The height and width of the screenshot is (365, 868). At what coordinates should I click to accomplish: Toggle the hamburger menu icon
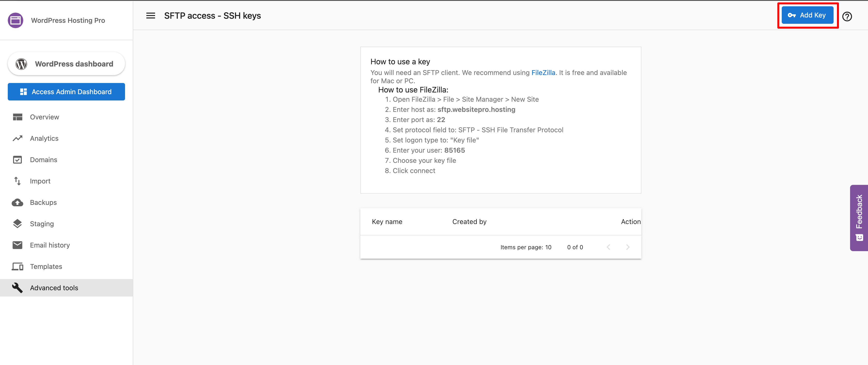[151, 16]
